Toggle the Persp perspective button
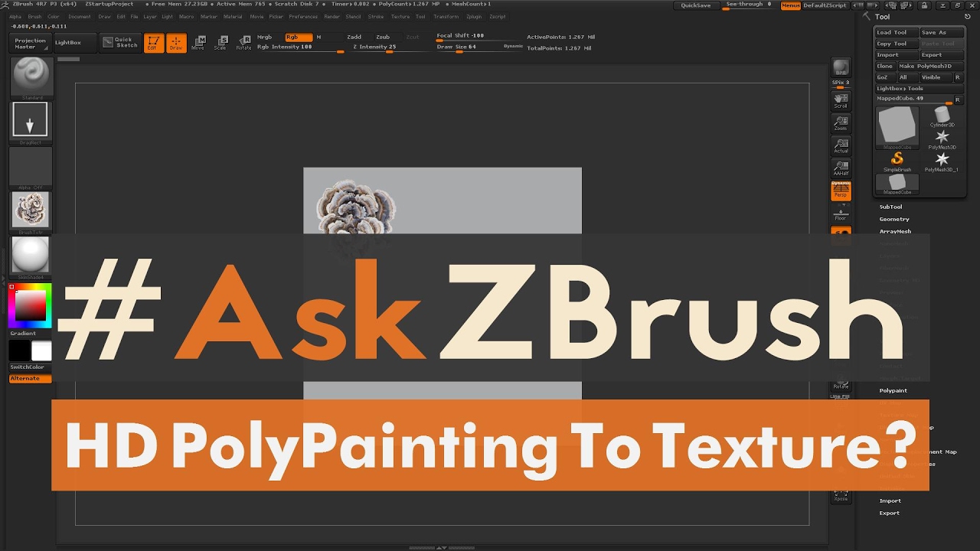 tap(841, 191)
